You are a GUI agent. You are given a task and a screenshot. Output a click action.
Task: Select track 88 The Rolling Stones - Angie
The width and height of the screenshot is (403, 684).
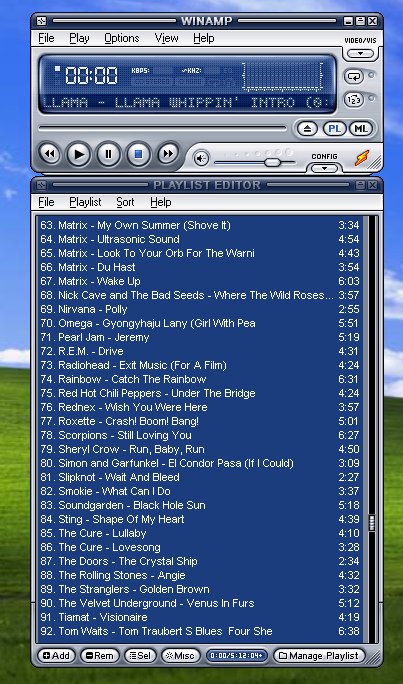coord(200,575)
